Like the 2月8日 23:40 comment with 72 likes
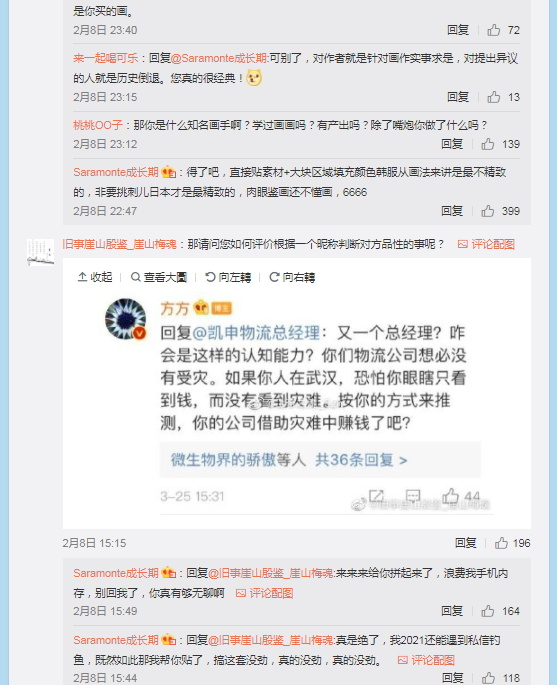557x685 pixels. pos(494,30)
